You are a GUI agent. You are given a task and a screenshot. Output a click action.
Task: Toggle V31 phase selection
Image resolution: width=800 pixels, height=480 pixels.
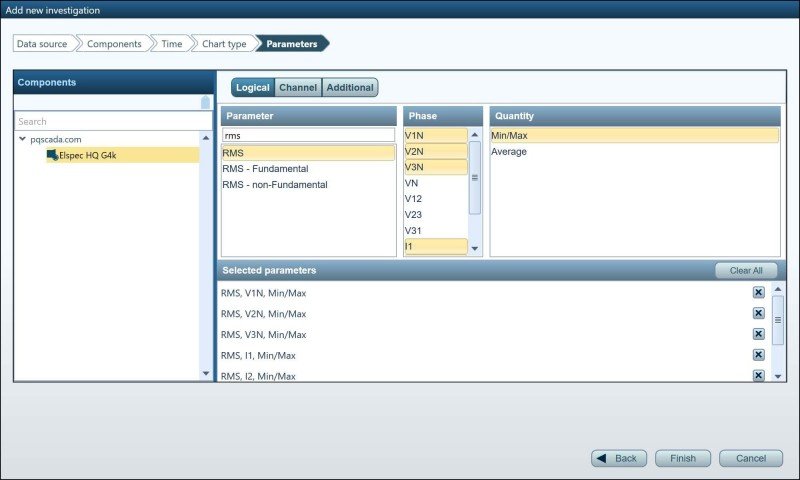[x=436, y=231]
